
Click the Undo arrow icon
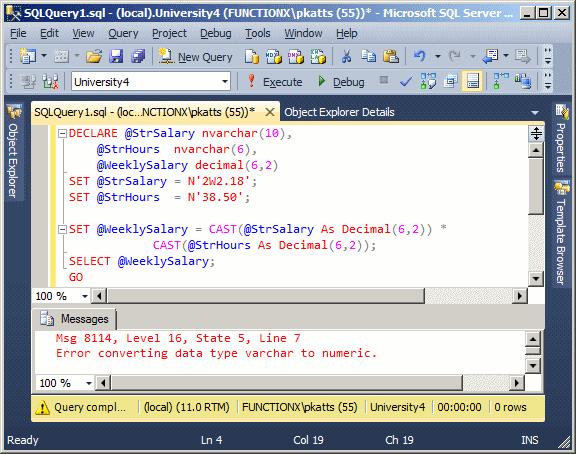[x=420, y=57]
